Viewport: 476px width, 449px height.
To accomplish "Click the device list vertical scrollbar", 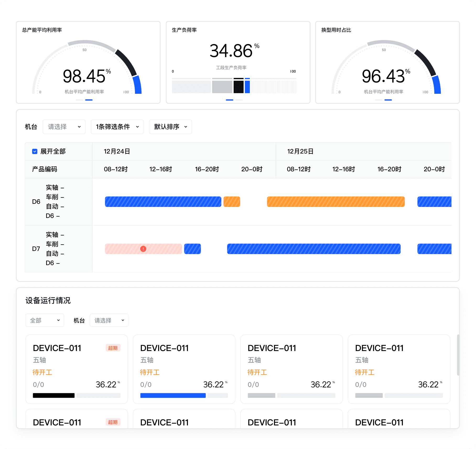I will click(458, 355).
